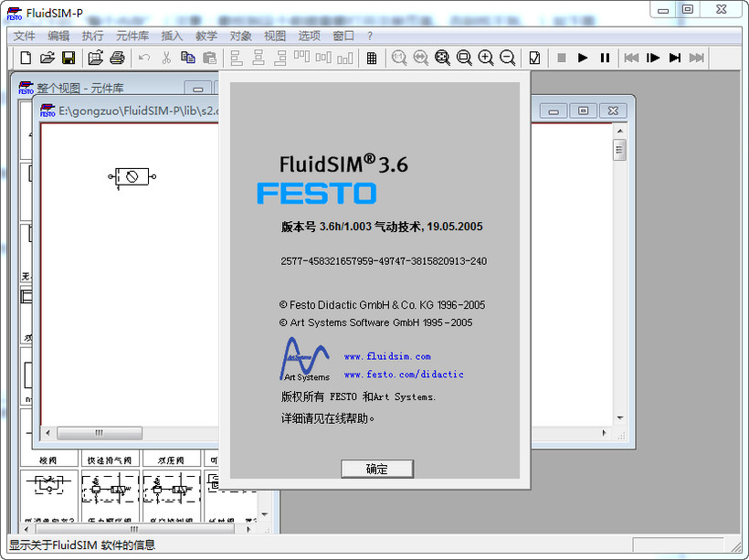749x560 pixels.
Task: Click the align right toolbar icon
Action: point(280,58)
